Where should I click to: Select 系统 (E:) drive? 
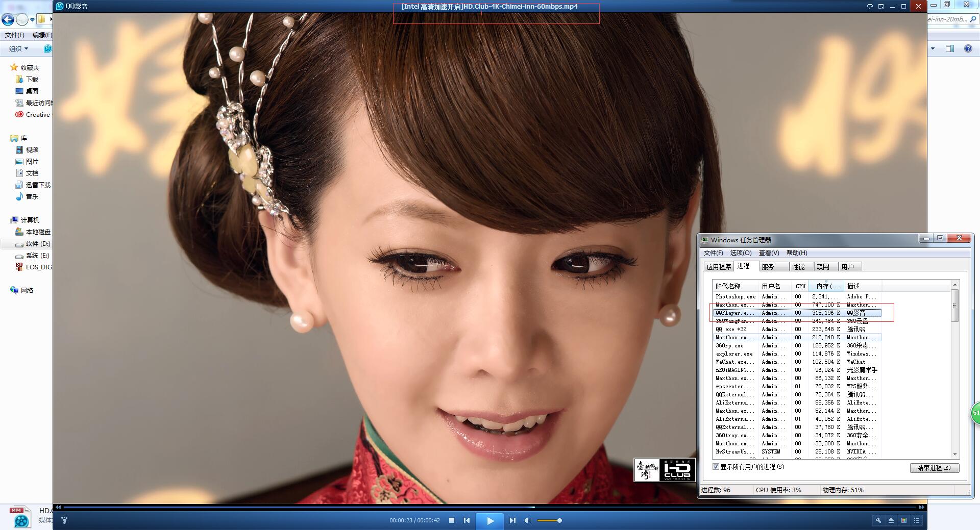coord(33,255)
